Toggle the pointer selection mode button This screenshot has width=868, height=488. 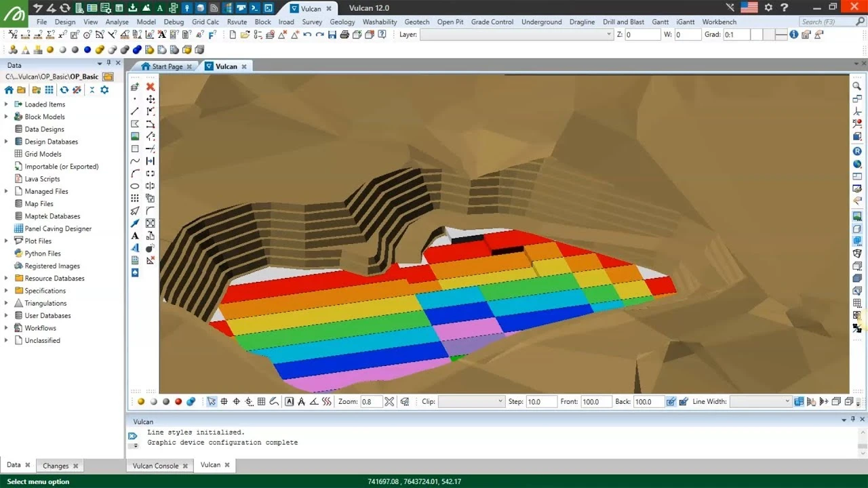[x=212, y=401]
